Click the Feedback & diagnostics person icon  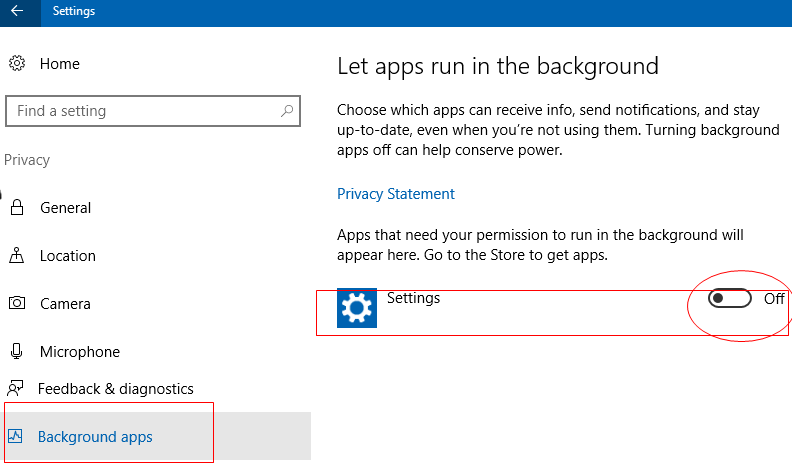tap(15, 389)
